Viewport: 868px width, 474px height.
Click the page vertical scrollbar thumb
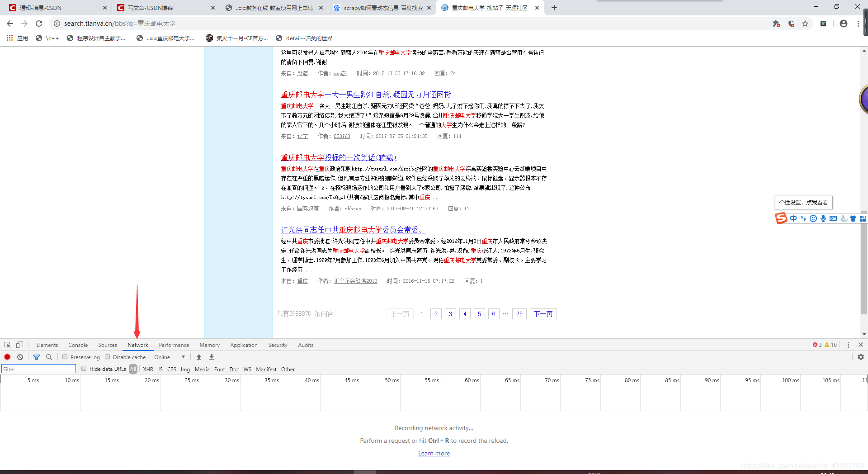(x=864, y=263)
